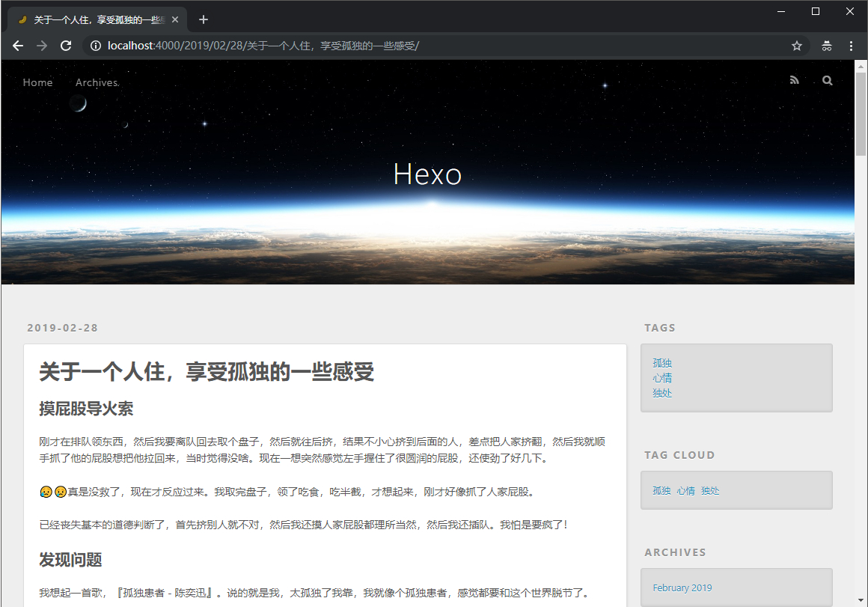Open the 独处 tag in Tags list
Viewport: 868px width, 607px height.
tap(662, 393)
